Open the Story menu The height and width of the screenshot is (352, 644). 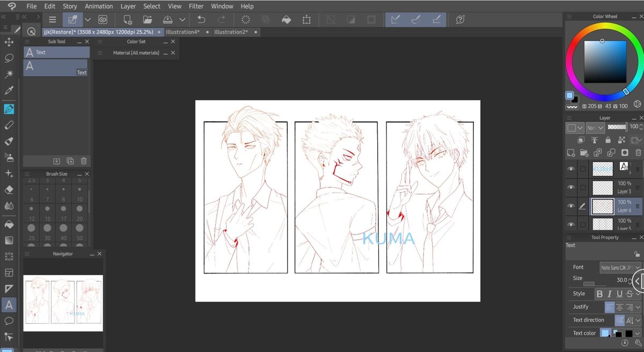(x=70, y=6)
